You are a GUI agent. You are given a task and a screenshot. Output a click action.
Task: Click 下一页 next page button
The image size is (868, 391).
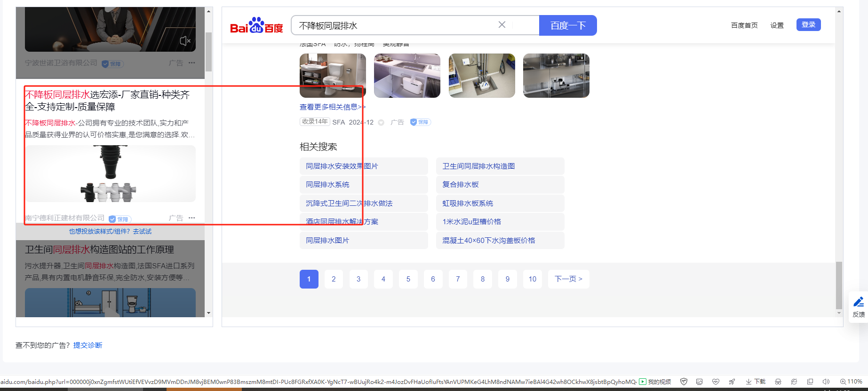(569, 279)
